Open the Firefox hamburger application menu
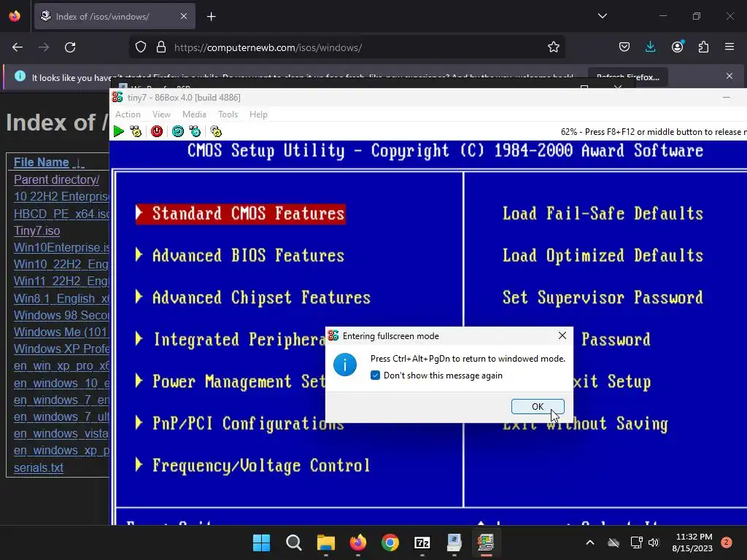The height and width of the screenshot is (560, 747). click(729, 47)
